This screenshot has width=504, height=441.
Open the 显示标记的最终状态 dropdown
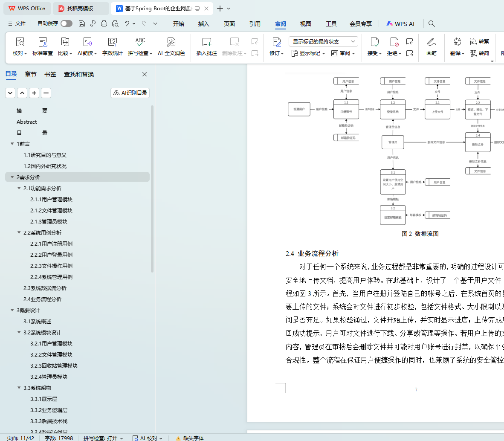(323, 41)
